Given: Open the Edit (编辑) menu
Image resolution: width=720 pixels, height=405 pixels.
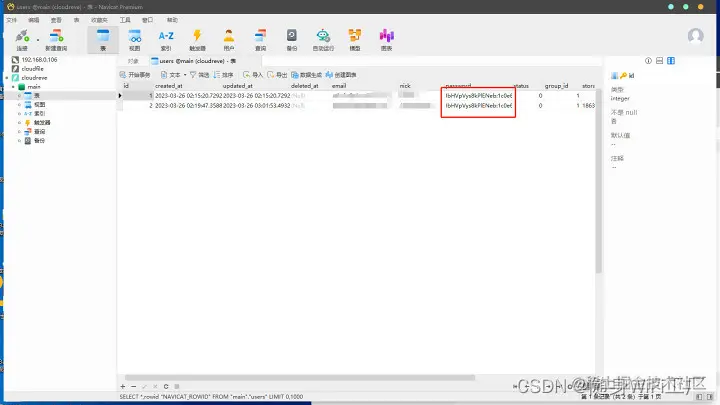Looking at the screenshot, I should click(x=34, y=20).
